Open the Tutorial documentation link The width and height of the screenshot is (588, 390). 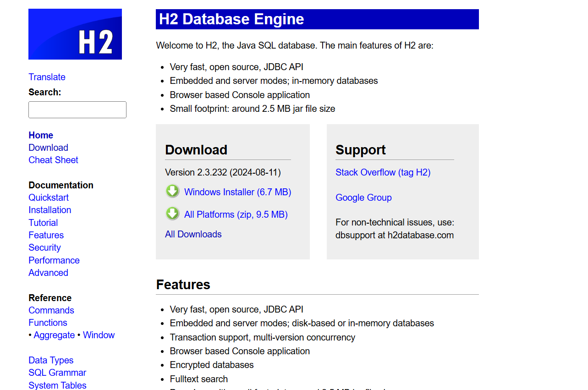coord(43,223)
